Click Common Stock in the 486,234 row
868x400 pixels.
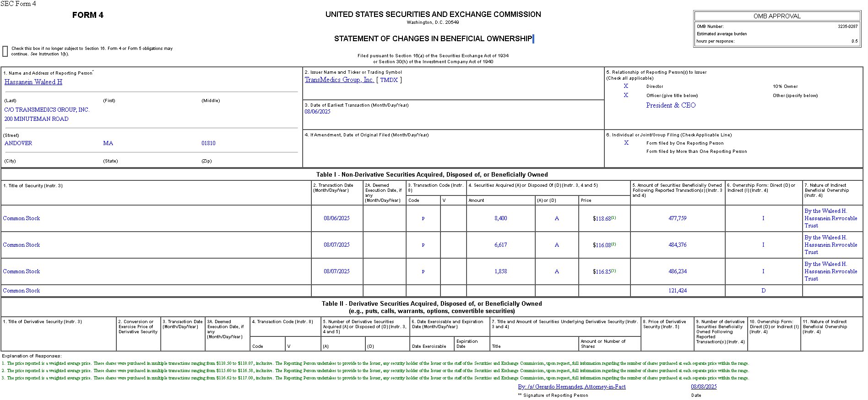point(22,271)
